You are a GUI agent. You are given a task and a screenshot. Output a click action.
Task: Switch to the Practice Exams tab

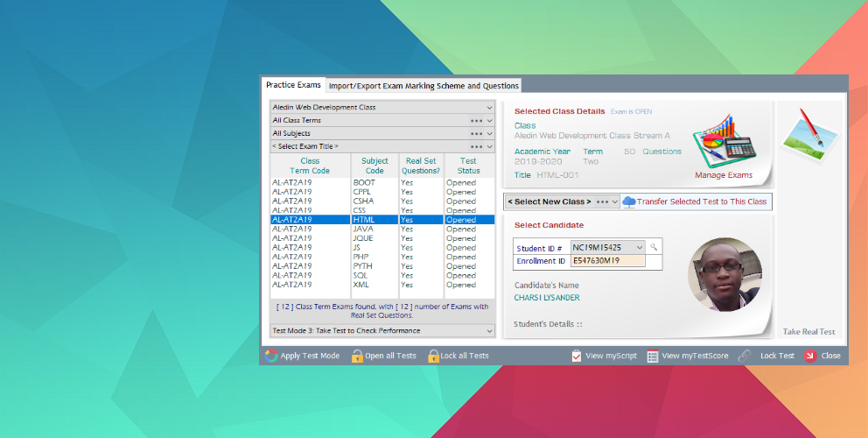[x=293, y=85]
